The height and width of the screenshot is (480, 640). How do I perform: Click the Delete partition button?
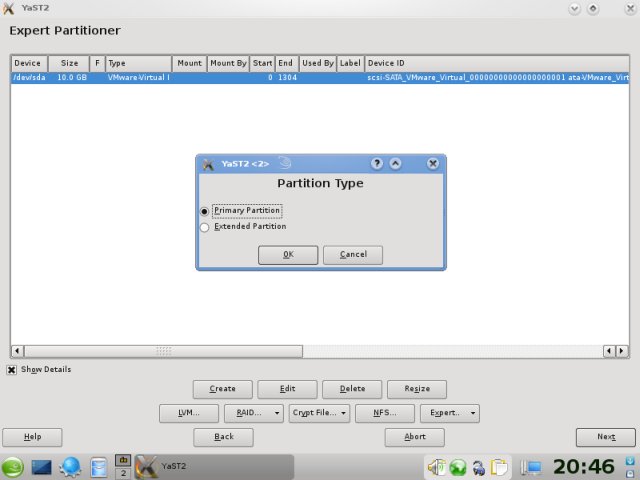coord(352,389)
